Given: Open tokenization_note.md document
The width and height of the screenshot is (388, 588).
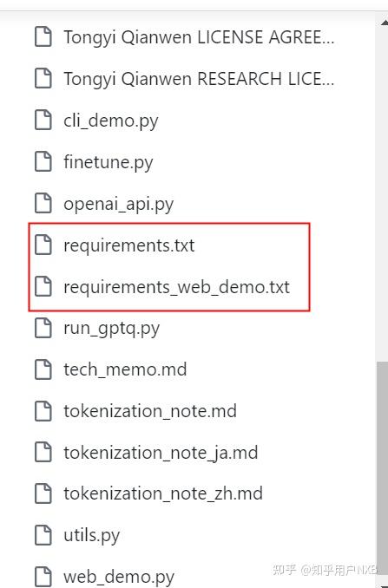Looking at the screenshot, I should tap(150, 411).
